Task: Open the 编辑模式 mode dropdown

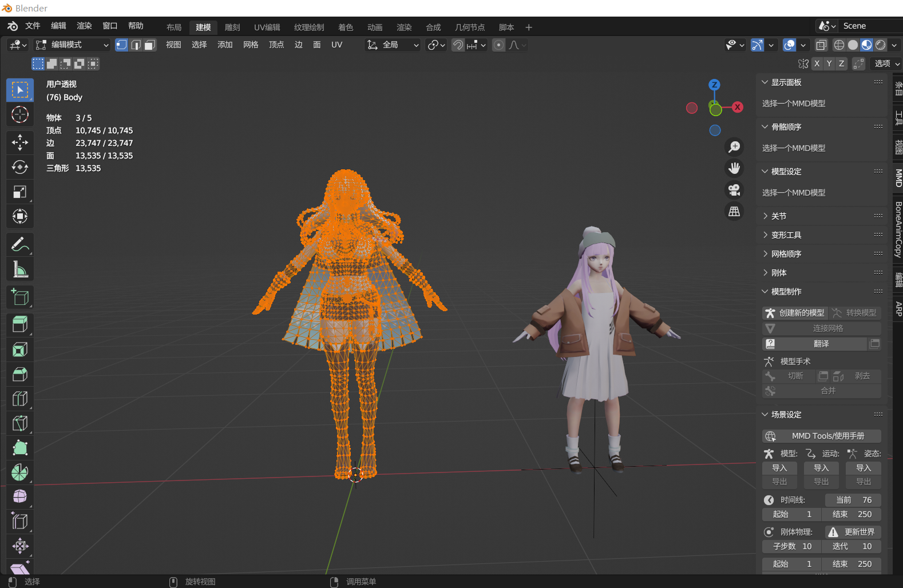Action: tap(72, 45)
